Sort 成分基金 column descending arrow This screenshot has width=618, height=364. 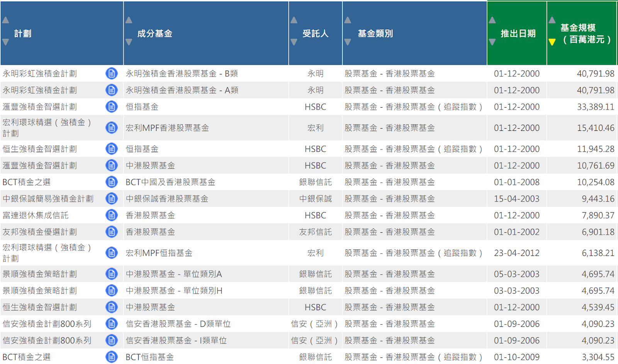(x=129, y=42)
